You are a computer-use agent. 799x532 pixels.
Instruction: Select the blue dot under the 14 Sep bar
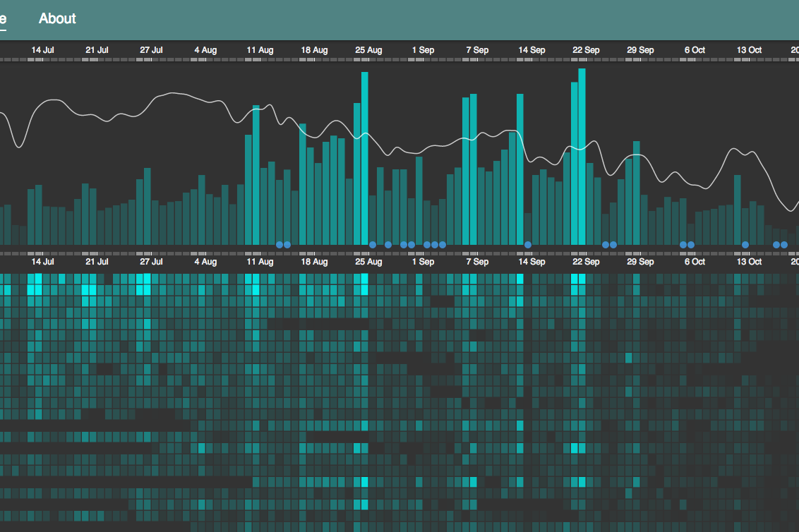pyautogui.click(x=528, y=245)
